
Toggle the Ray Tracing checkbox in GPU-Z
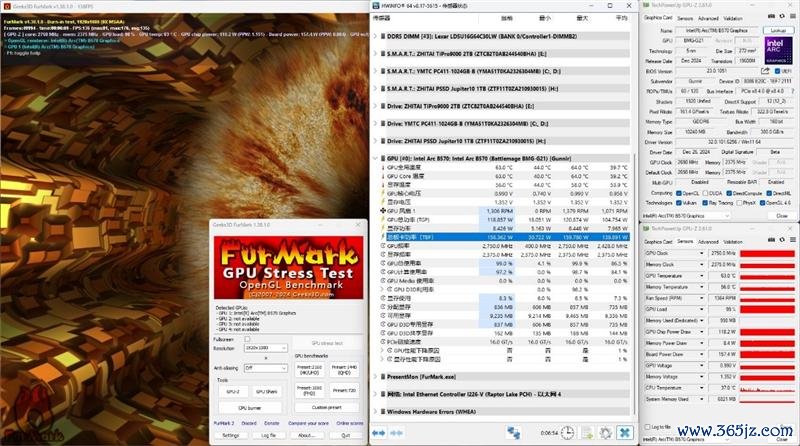coord(705,203)
